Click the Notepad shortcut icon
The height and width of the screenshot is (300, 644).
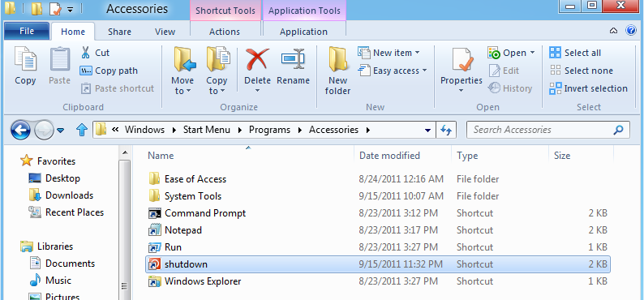tap(154, 230)
